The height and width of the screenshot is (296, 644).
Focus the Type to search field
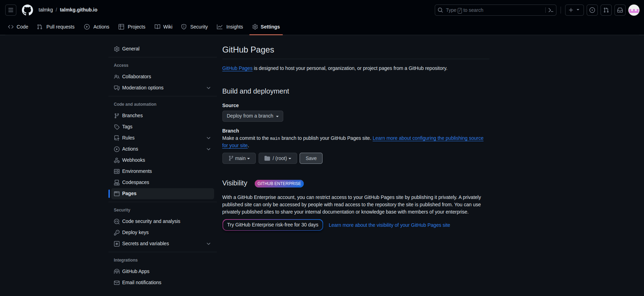(495, 10)
